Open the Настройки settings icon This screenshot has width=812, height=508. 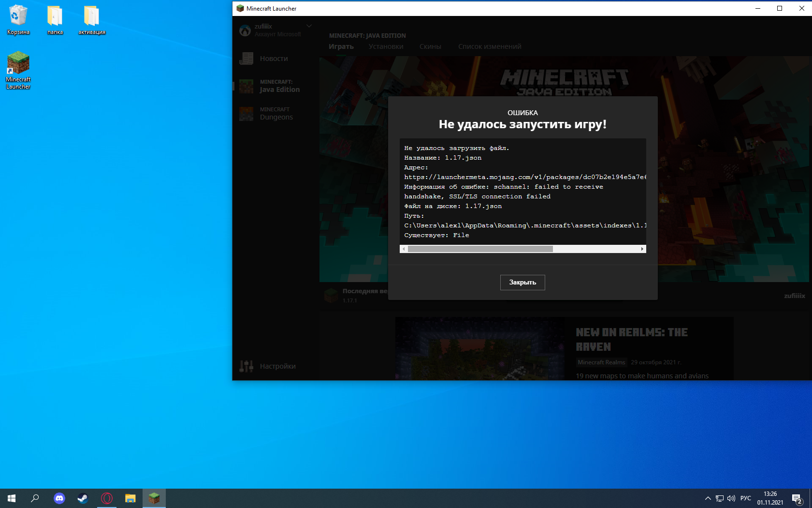tap(246, 366)
